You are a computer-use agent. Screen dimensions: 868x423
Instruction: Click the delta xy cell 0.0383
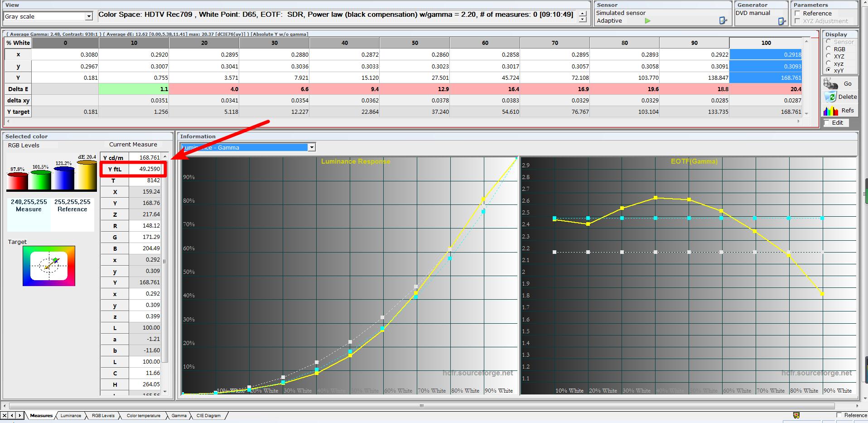point(485,101)
